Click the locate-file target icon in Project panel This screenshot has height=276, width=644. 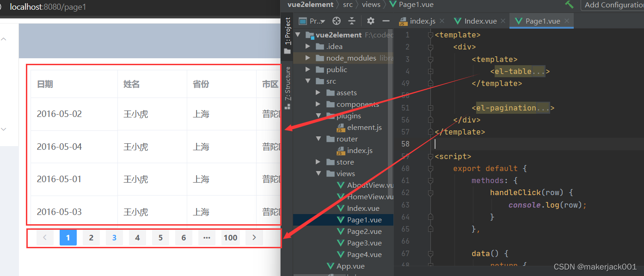click(337, 21)
